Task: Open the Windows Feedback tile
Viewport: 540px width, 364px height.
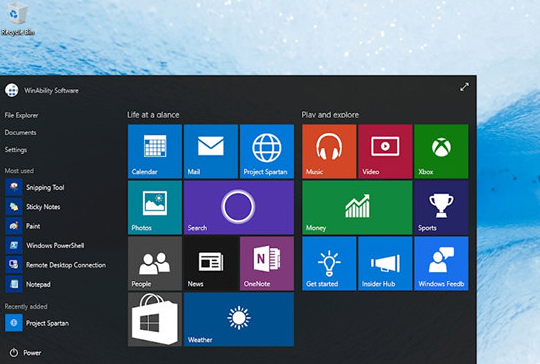Action: point(442,263)
